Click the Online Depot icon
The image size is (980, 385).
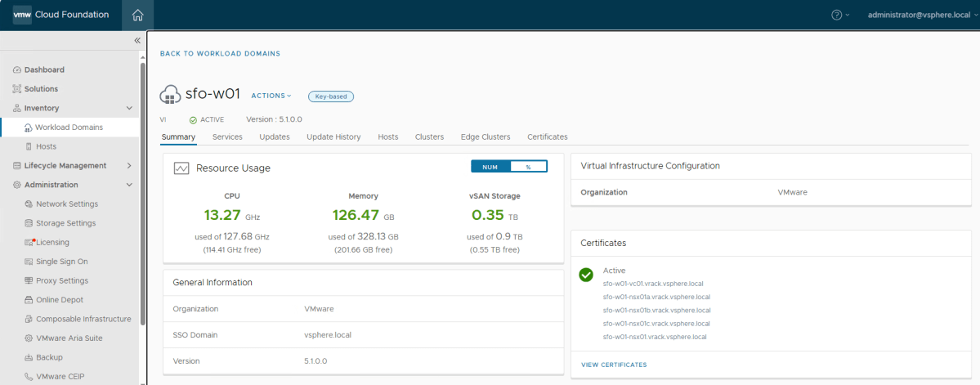click(28, 299)
